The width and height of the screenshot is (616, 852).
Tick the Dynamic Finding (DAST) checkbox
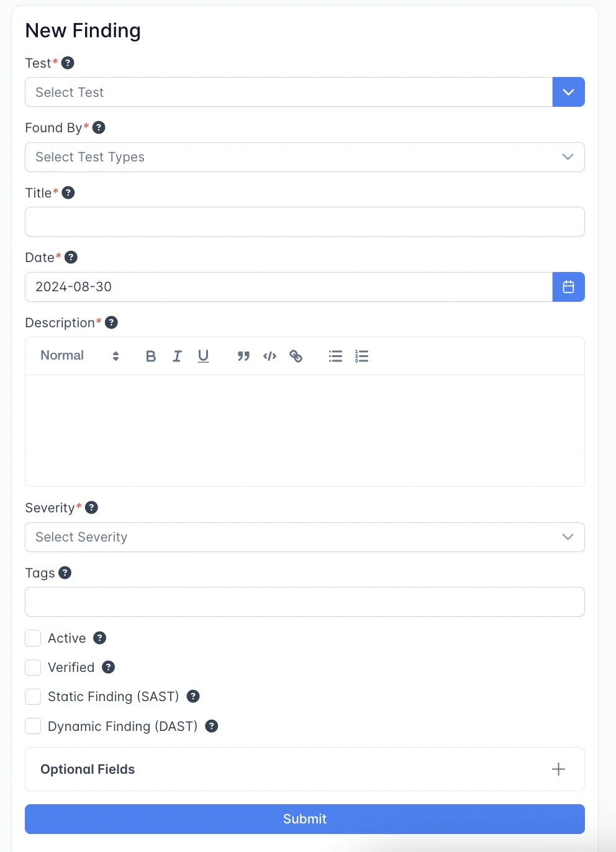click(x=33, y=726)
